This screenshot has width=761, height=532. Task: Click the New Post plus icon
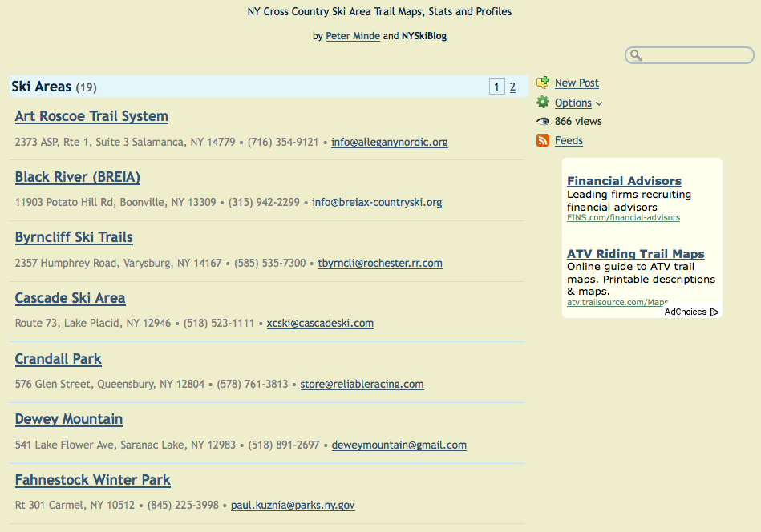[x=543, y=83]
